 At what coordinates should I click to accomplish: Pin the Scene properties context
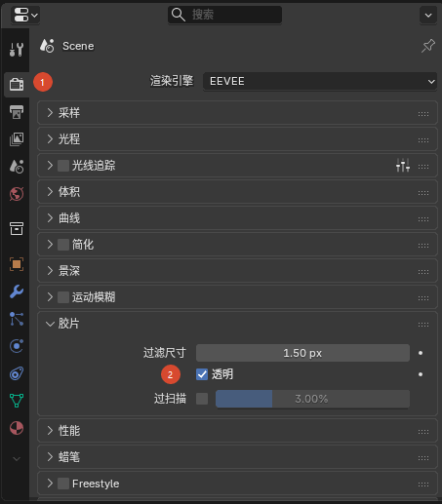[x=428, y=46]
